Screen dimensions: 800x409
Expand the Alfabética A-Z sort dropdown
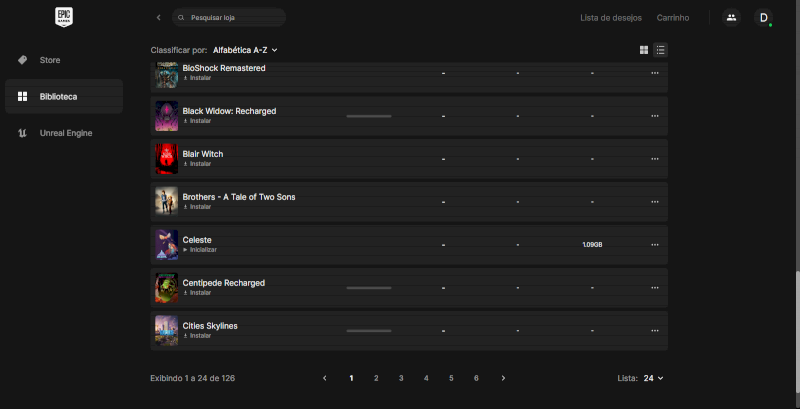(x=245, y=49)
